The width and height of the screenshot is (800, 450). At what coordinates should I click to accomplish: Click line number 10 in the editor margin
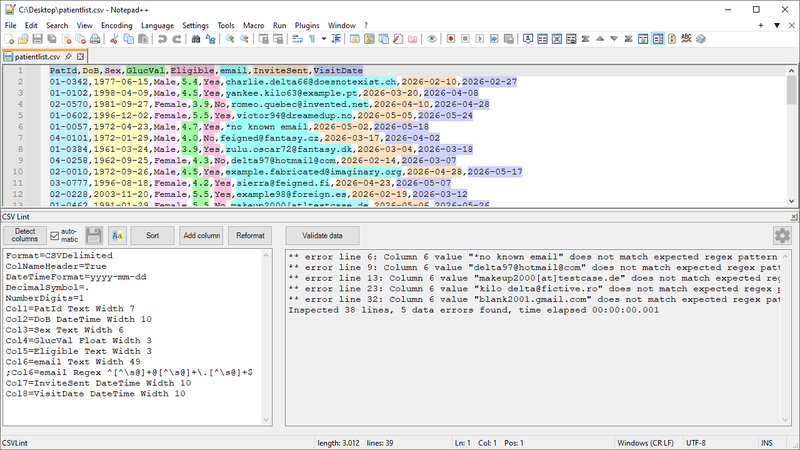pos(18,172)
